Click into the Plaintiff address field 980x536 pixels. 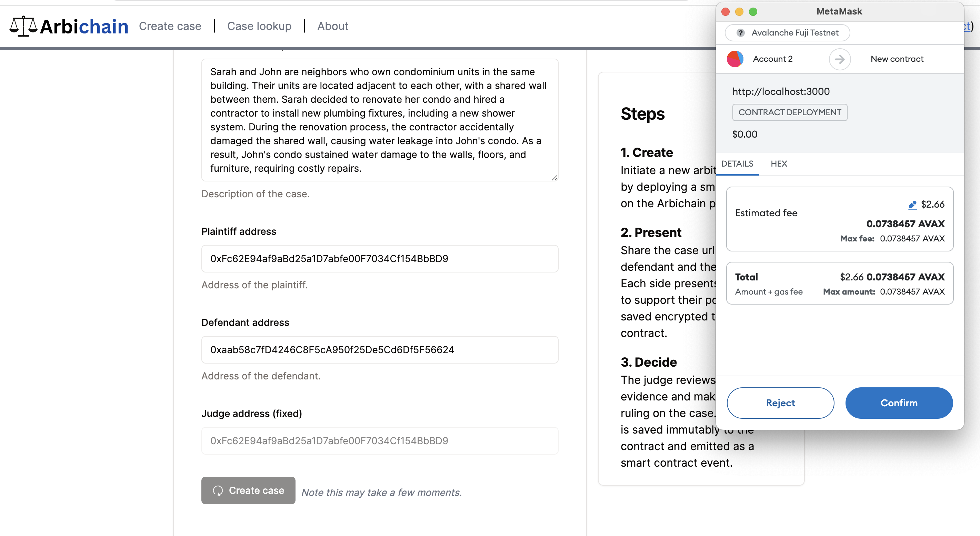coord(379,259)
